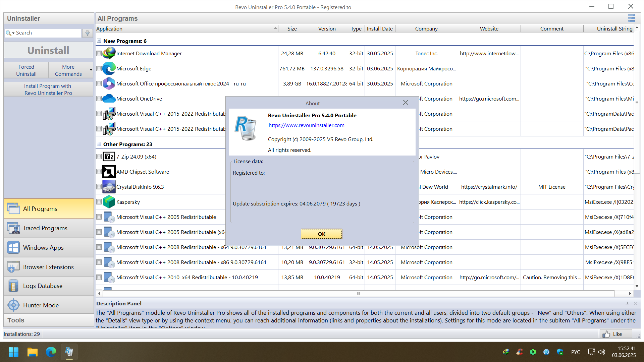
Task: Click the Like thumbs-up button
Action: [x=616, y=334]
